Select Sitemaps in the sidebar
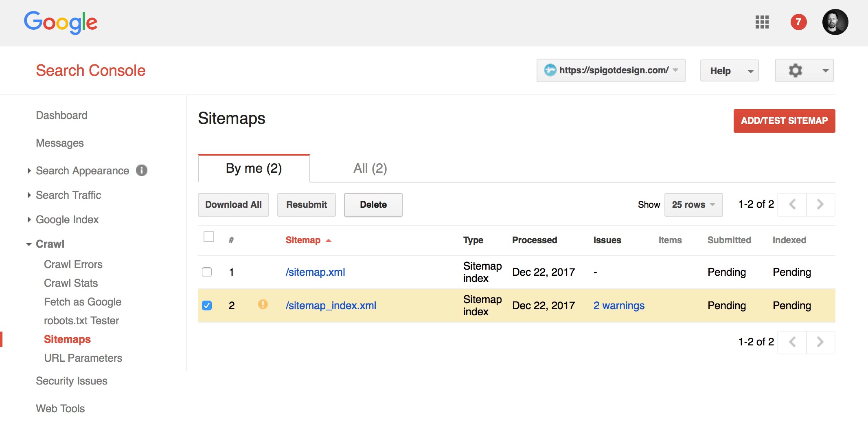The width and height of the screenshot is (868, 422). tap(67, 339)
